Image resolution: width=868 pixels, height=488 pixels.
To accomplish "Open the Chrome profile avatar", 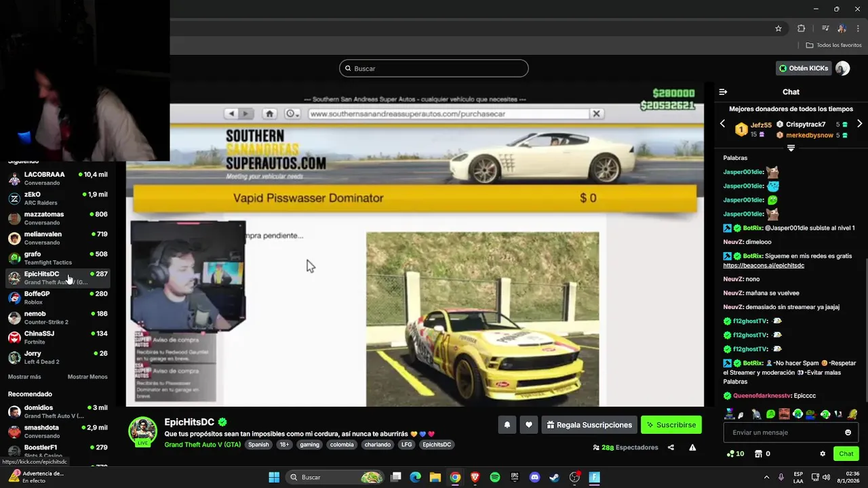I will pos(842,28).
